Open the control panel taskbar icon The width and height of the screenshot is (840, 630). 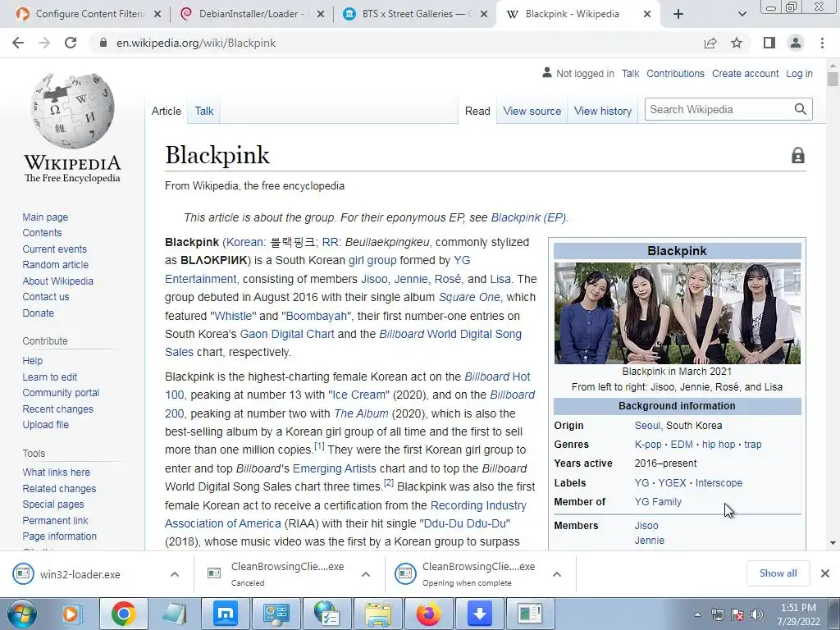[x=276, y=614]
